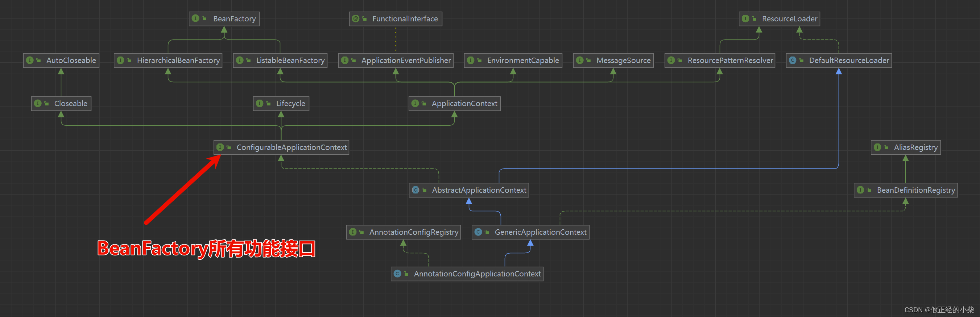
Task: Select the ListableBeanFactory label text
Action: point(290,61)
